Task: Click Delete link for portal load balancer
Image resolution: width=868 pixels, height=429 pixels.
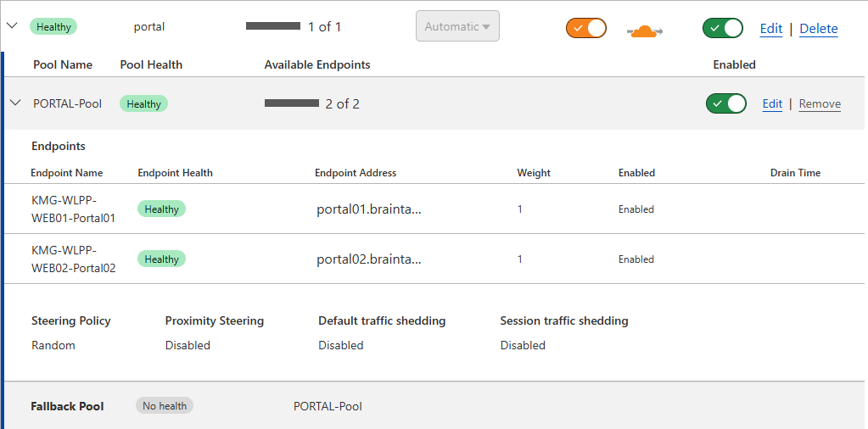Action: pos(819,29)
